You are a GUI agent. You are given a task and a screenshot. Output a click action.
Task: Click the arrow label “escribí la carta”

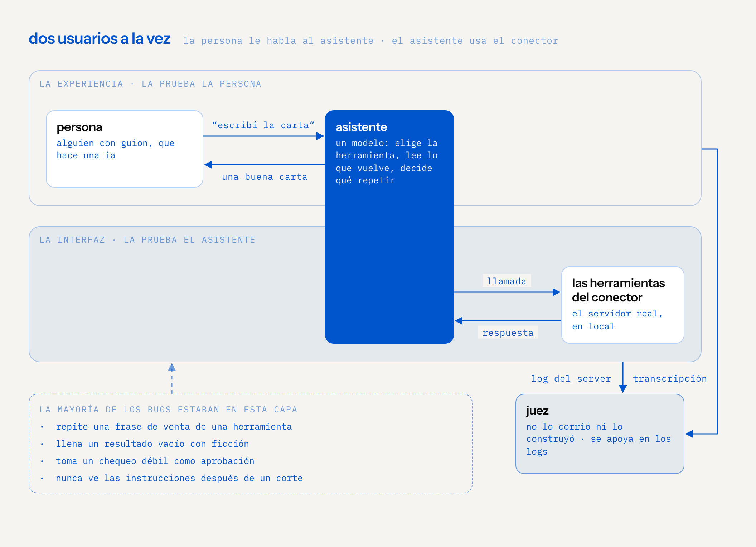[263, 125]
